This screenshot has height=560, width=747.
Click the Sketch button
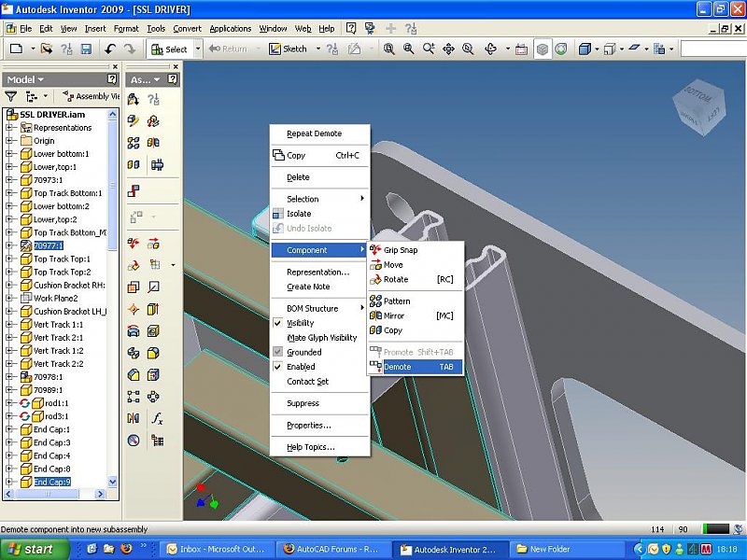[x=289, y=49]
